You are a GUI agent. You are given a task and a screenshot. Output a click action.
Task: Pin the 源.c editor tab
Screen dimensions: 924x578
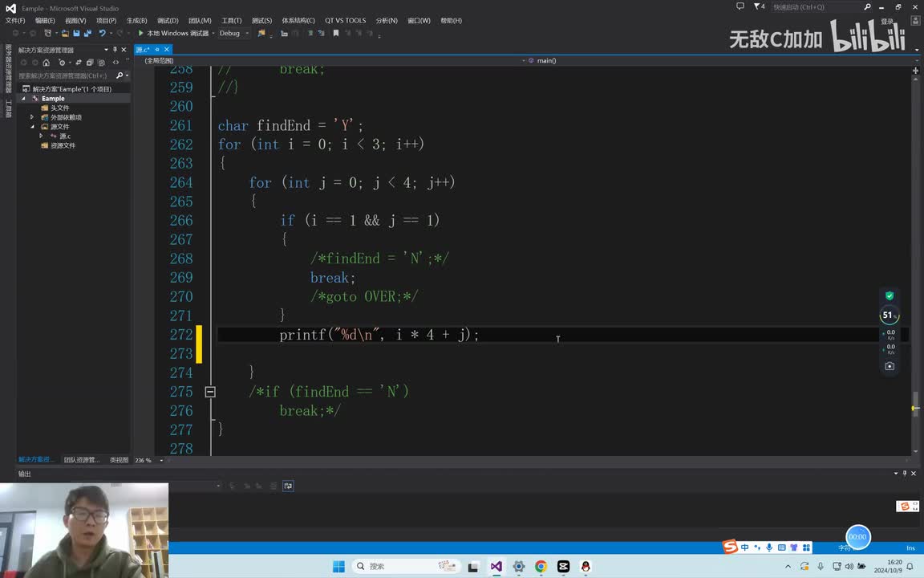click(157, 50)
